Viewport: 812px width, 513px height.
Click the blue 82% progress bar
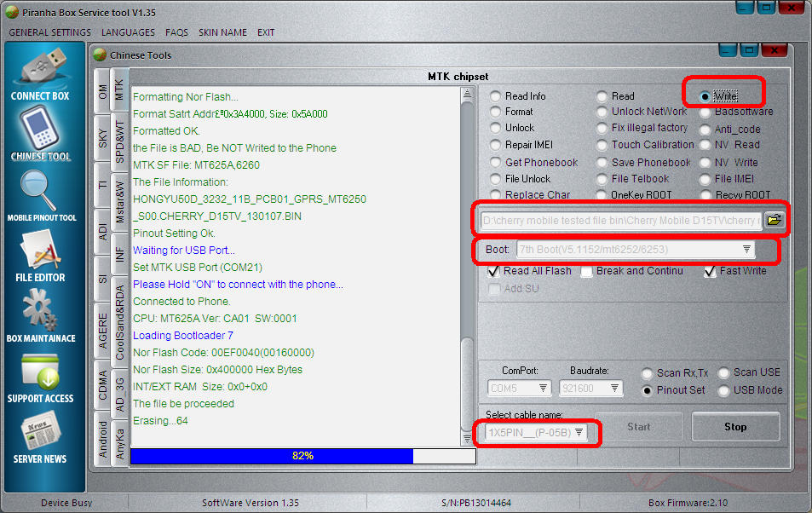tap(271, 456)
